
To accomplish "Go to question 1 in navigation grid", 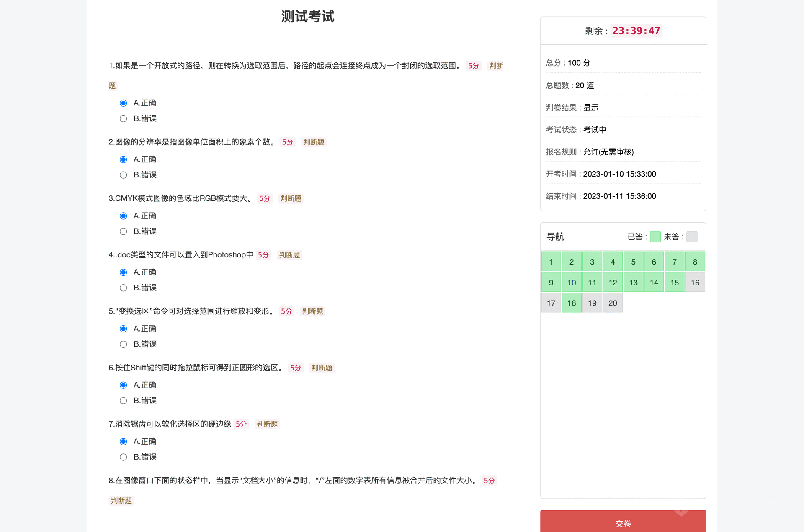I will (551, 262).
